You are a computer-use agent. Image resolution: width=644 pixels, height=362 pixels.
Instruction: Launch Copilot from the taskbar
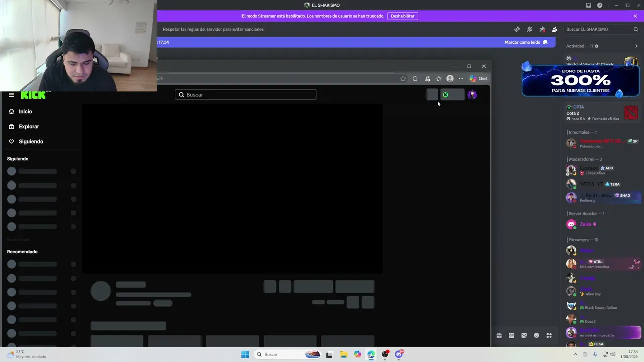(x=357, y=354)
